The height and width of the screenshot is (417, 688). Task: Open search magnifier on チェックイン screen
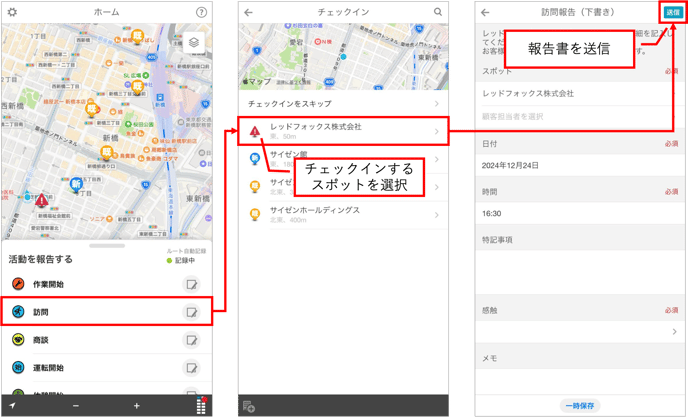[438, 12]
